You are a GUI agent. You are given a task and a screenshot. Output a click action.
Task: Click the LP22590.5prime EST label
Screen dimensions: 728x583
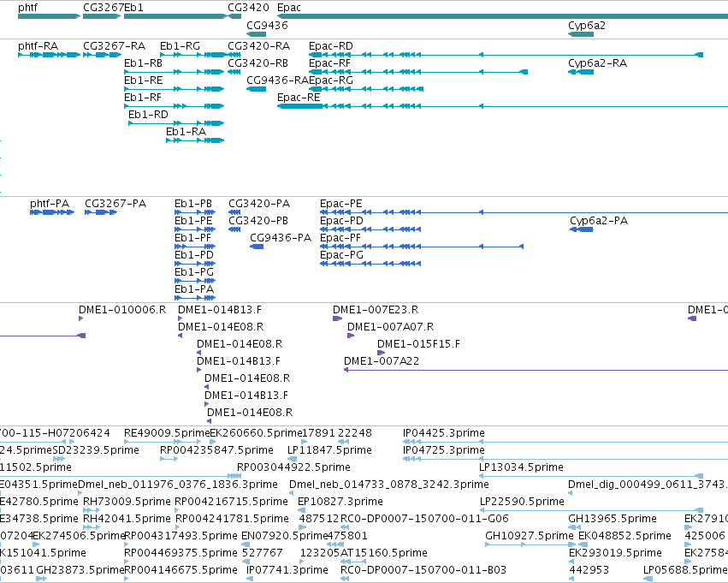tap(523, 502)
